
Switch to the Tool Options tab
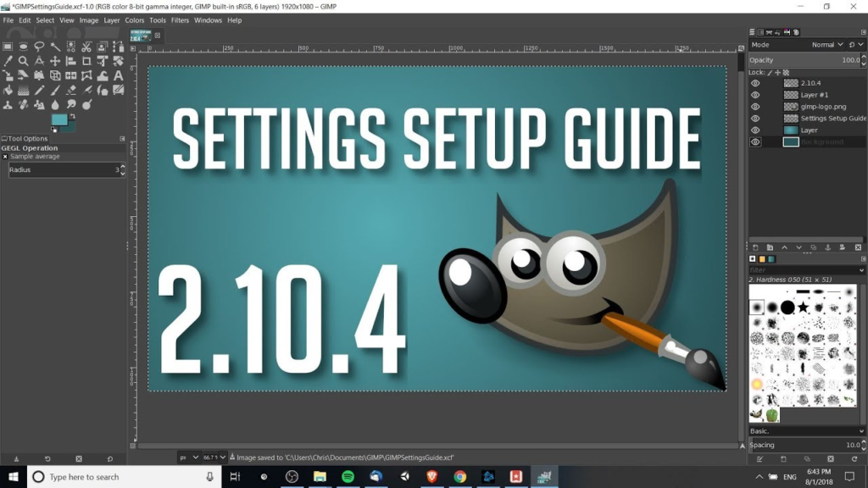tap(25, 139)
